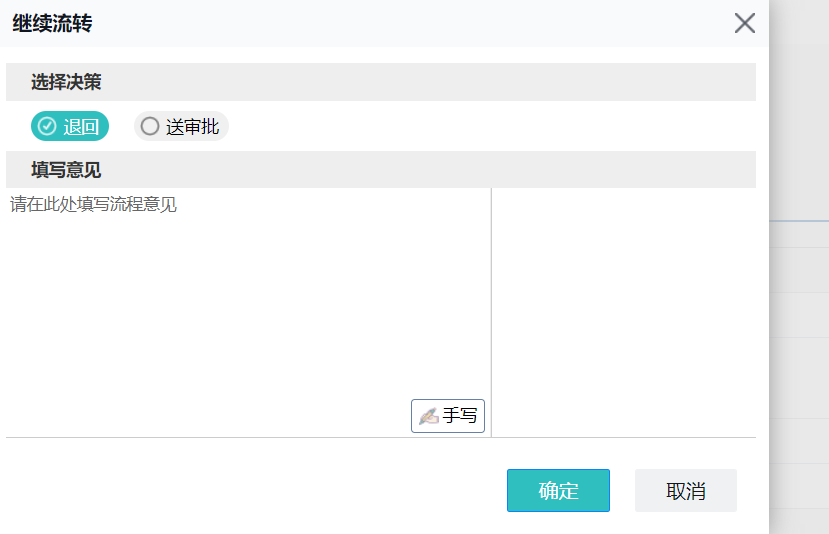Screen dimensions: 829x534
Task: Click the 送审批 label text
Action: pos(192,127)
